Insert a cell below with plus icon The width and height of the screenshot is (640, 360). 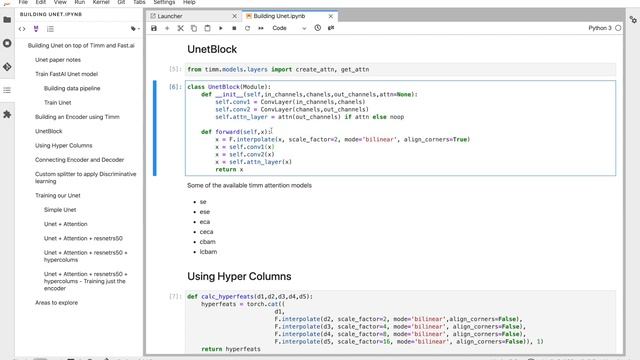167,28
